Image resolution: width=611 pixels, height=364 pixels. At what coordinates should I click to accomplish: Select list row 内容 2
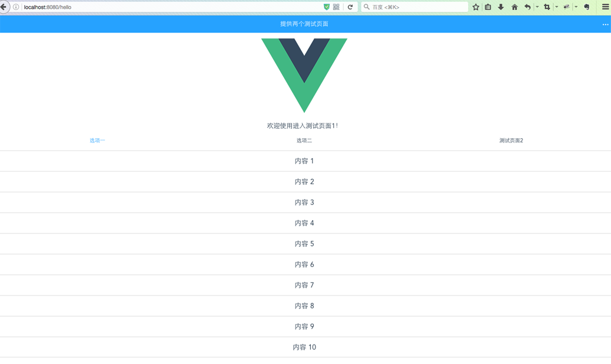click(x=305, y=181)
